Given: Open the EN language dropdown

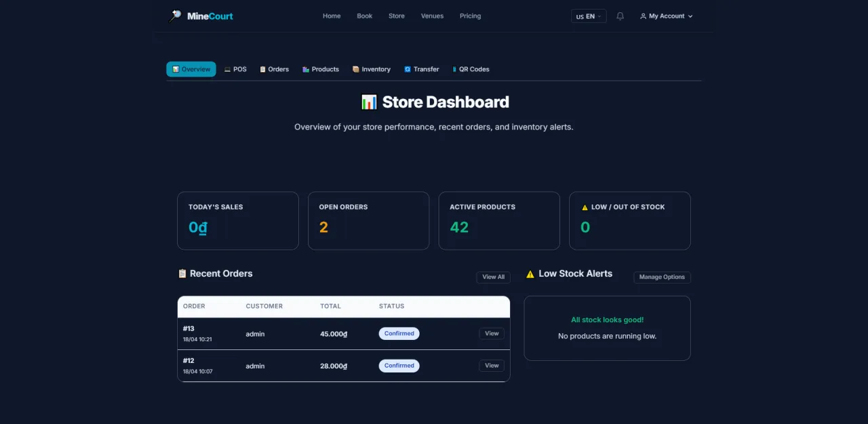Looking at the screenshot, I should tap(589, 16).
